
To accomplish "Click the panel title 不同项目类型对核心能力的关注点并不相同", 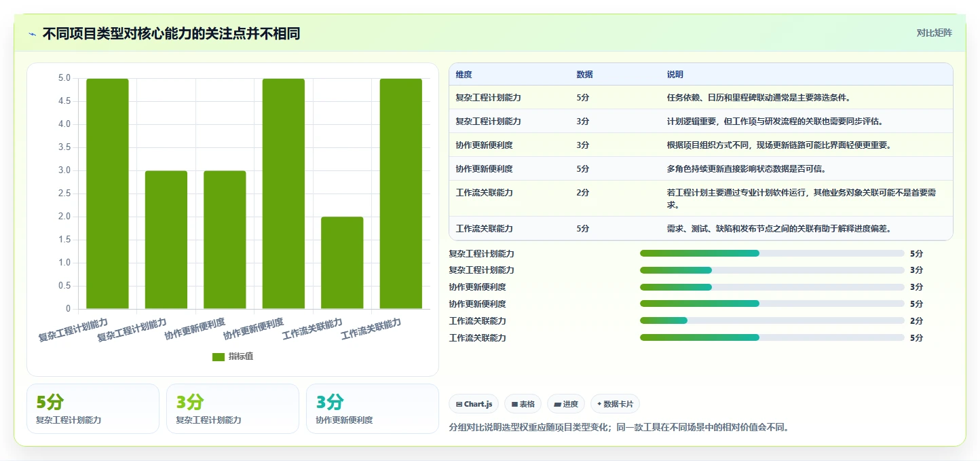I will [x=171, y=34].
